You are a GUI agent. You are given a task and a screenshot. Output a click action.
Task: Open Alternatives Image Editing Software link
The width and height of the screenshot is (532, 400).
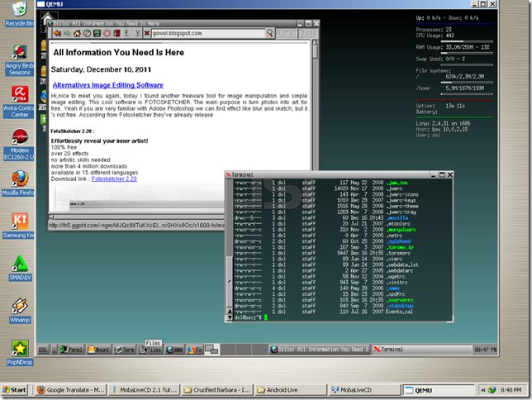(107, 84)
